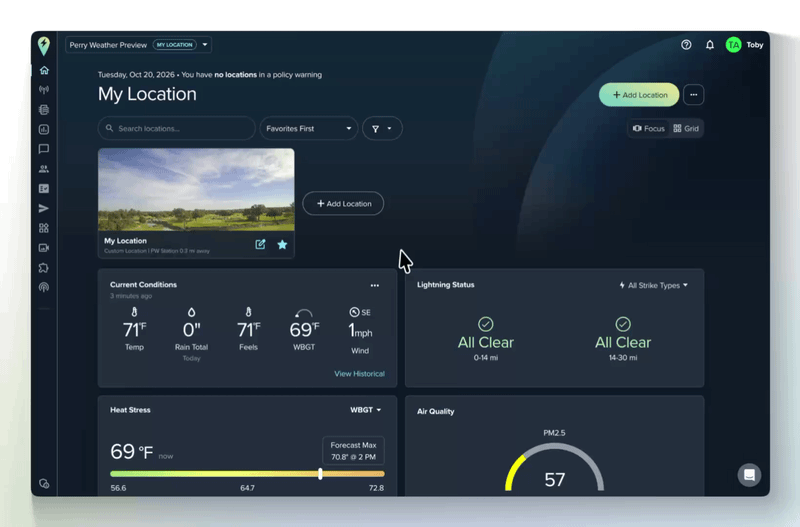
Task: Click the Temp thermometer icon
Action: tap(134, 312)
